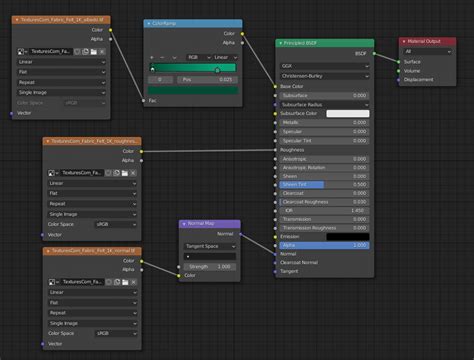Collapse the ColorRamp node
474x360 pixels.
click(x=149, y=24)
